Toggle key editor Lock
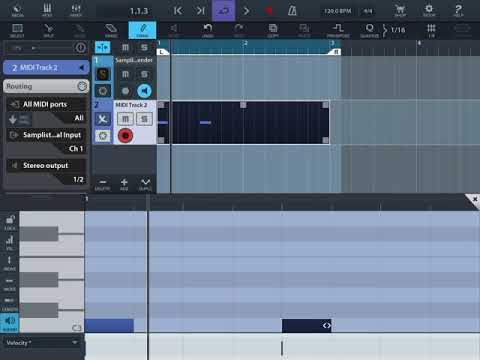Screen dimensions: 480x360 click(10, 223)
